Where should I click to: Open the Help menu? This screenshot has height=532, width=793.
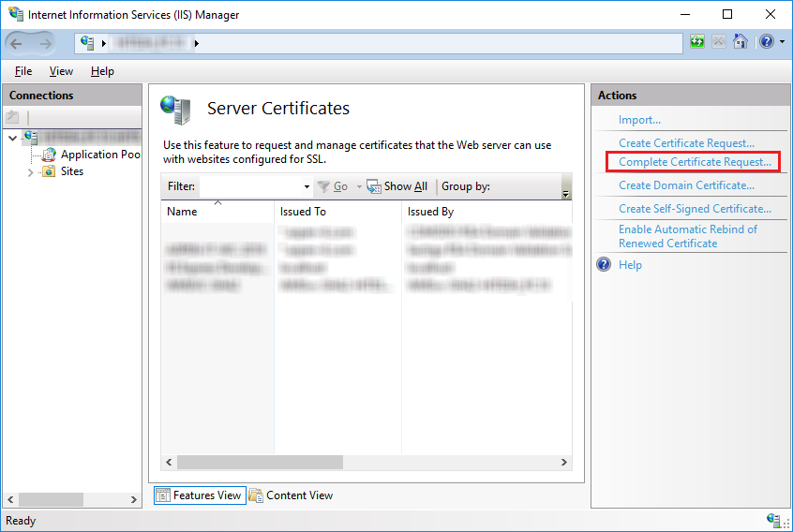[x=102, y=71]
